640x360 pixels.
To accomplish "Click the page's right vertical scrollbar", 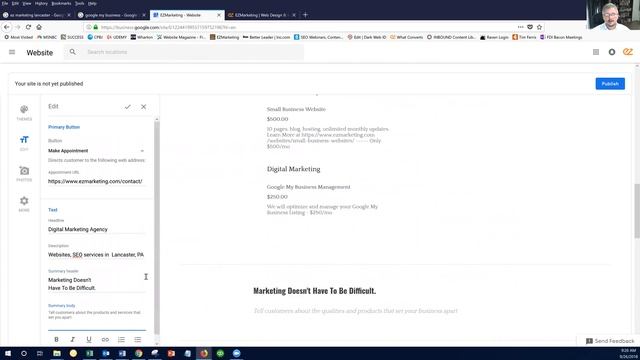I will (637, 211).
